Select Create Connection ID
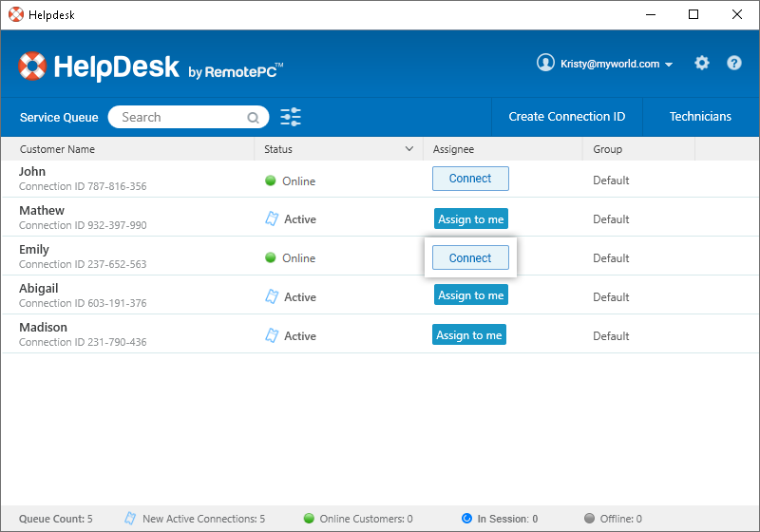Viewport: 760px width, 532px height. pos(566,117)
